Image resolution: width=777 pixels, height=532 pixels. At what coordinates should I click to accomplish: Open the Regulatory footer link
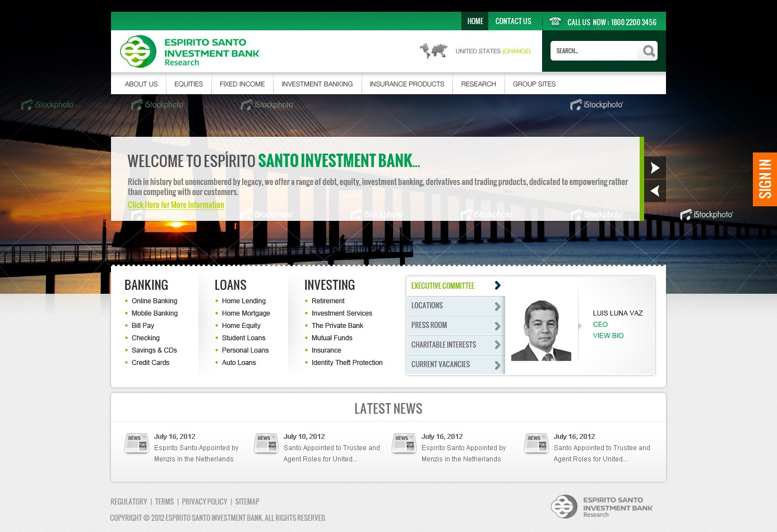coord(128,502)
